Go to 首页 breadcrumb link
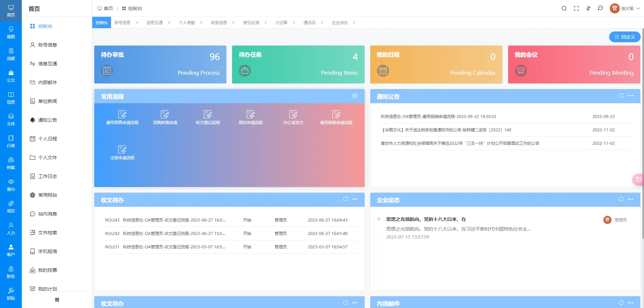Screen dimensions: 644x308 (105, 8)
